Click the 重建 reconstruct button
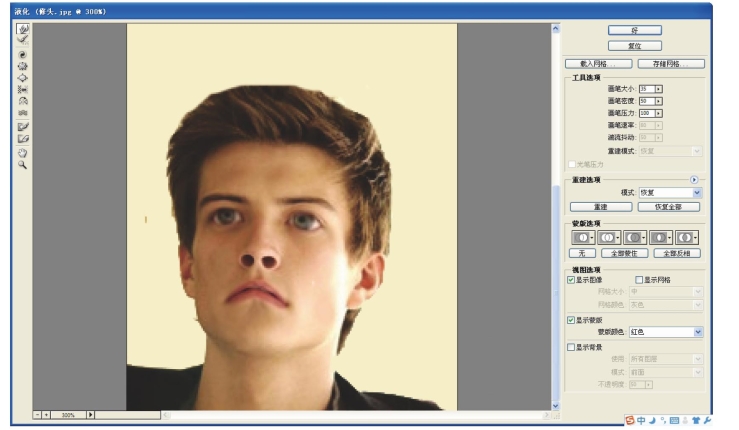739x430 pixels. click(x=601, y=207)
